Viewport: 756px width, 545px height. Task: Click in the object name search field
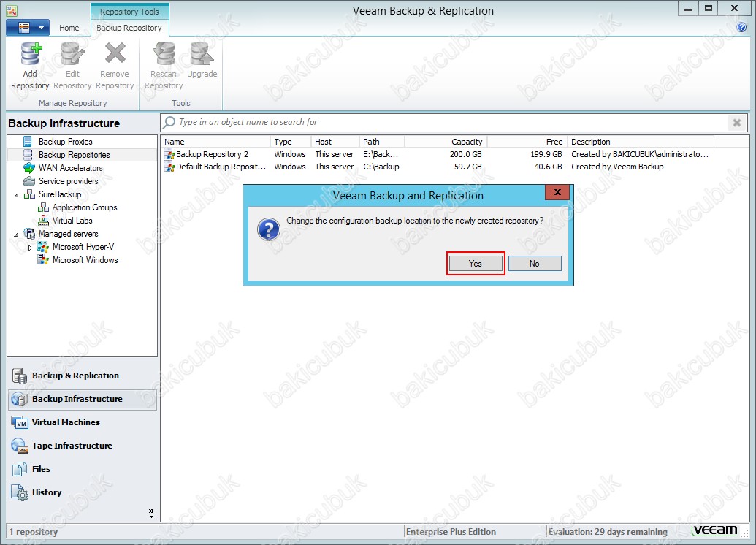pos(443,123)
